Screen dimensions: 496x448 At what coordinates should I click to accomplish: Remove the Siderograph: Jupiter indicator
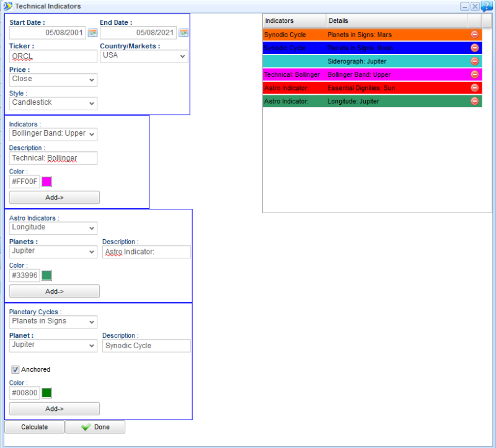[475, 61]
